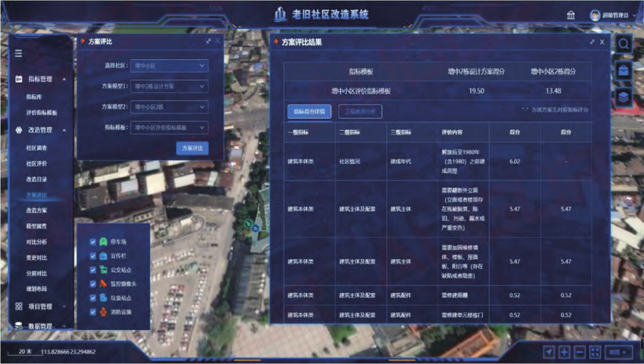The width and height of the screenshot is (644, 364).
Task: Open 社区调查 in sidebar
Action: point(36,148)
